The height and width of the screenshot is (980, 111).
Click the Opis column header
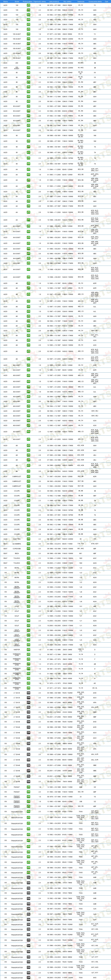pos(106,2)
